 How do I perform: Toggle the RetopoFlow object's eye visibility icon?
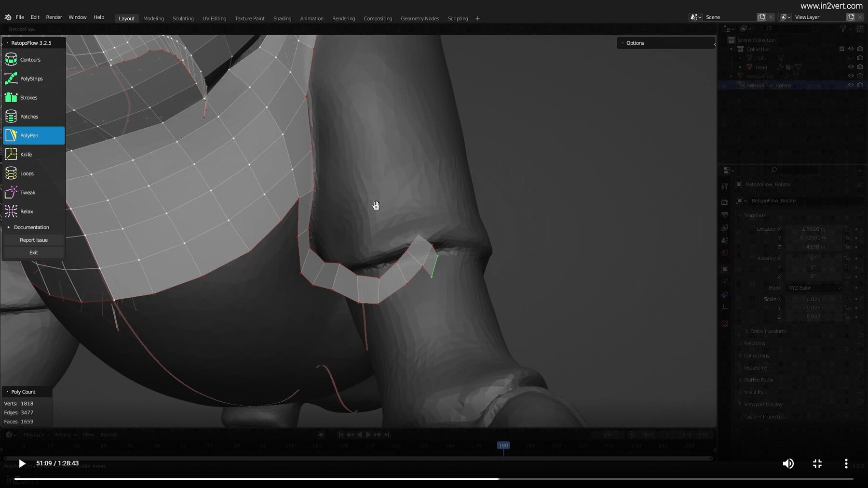pyautogui.click(x=851, y=76)
